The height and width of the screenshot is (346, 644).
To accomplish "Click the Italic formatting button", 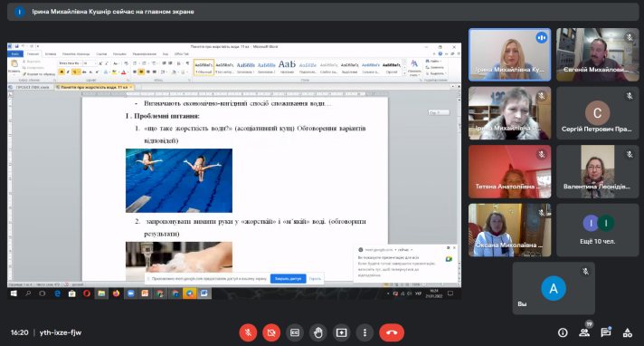I will click(x=68, y=72).
